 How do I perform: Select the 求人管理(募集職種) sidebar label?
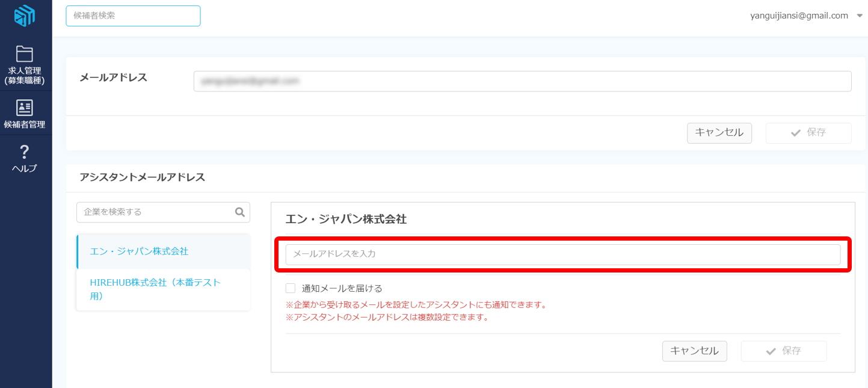pos(25,75)
